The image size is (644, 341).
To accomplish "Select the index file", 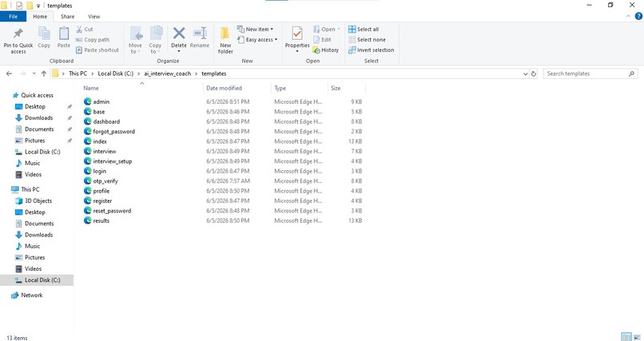I will pos(100,141).
